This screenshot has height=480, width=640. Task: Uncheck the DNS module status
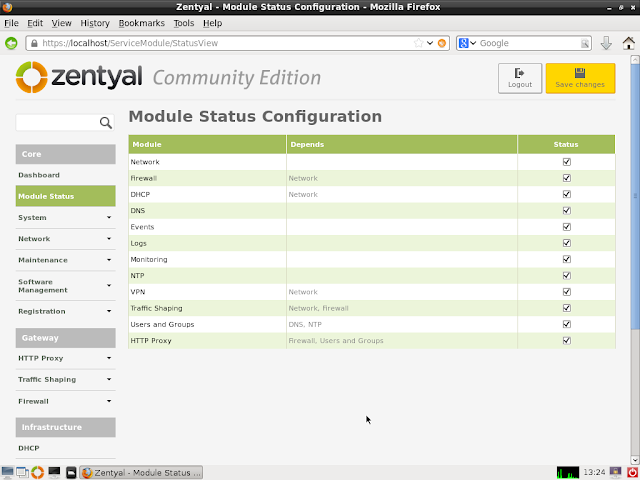[x=567, y=211]
